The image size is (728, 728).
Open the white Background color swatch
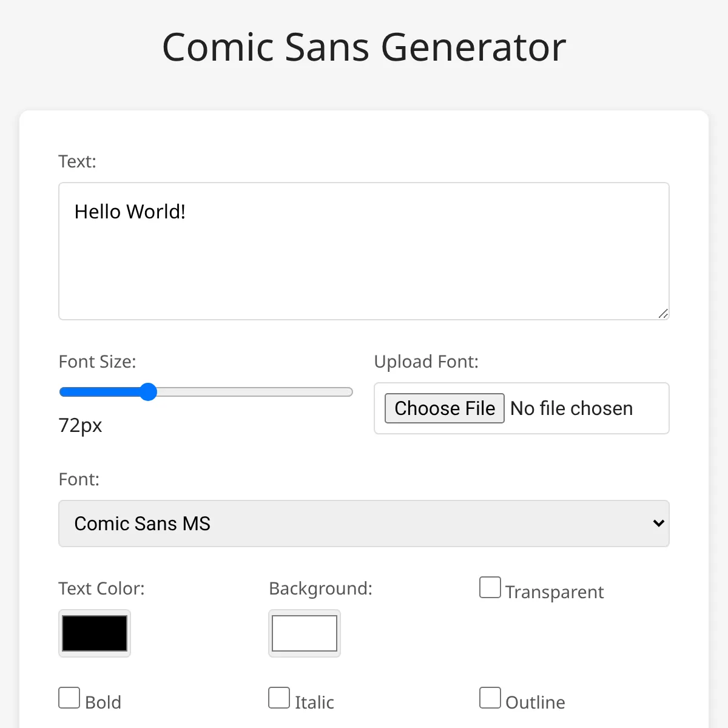[305, 633]
